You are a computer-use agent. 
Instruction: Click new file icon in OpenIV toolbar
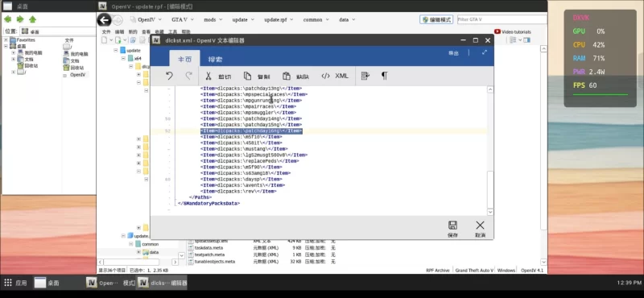(105, 40)
